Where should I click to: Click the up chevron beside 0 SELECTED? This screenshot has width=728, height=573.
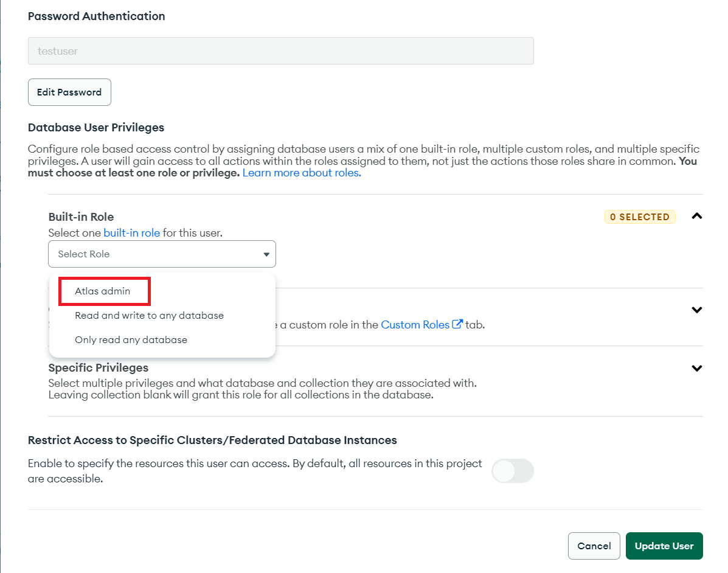[x=696, y=216]
